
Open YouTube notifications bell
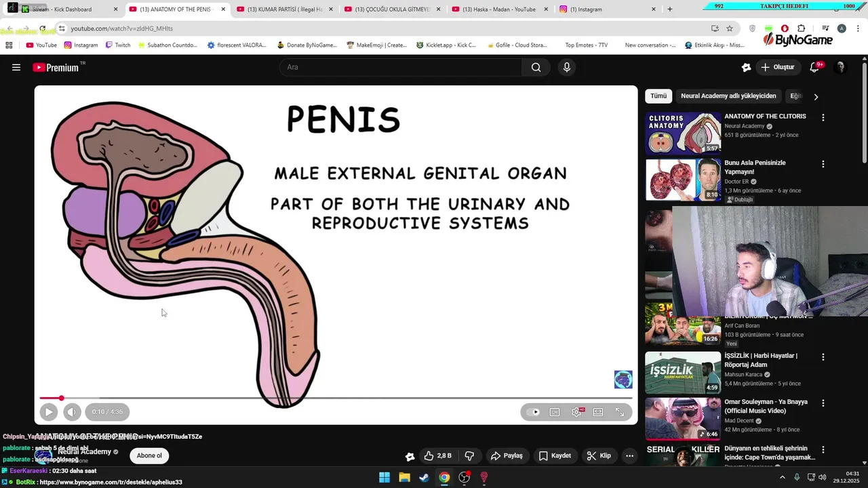click(x=815, y=67)
